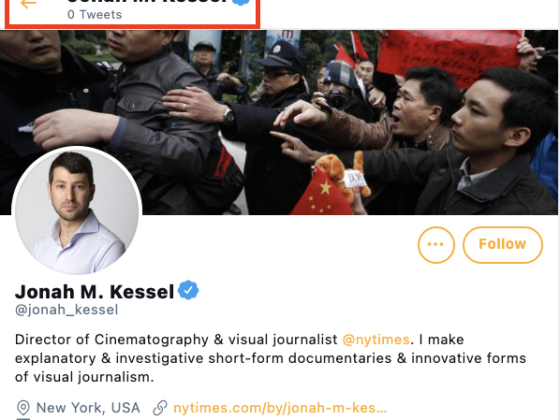Click the profile title in the top header bar
560x420 pixels.
(147, 1)
